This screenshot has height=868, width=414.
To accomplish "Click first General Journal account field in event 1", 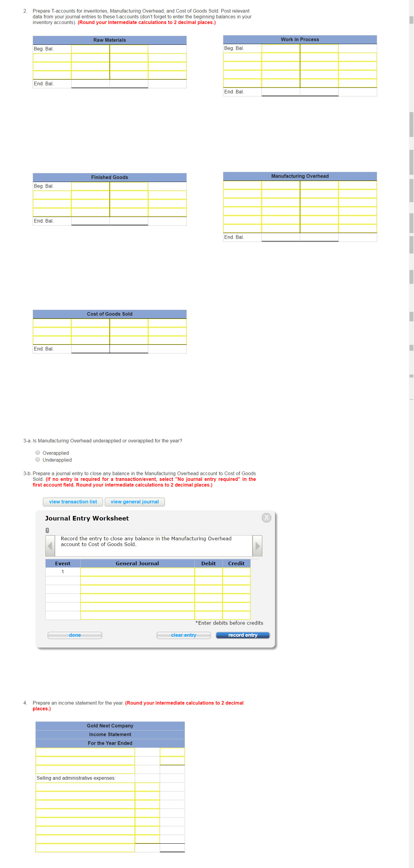I will pyautogui.click(x=137, y=572).
